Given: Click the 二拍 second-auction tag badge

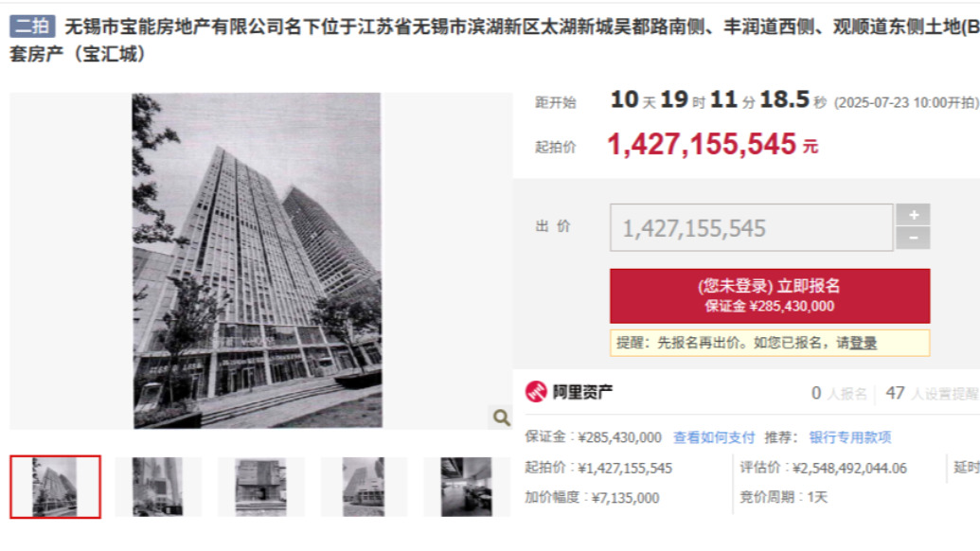Looking at the screenshot, I should [x=32, y=27].
